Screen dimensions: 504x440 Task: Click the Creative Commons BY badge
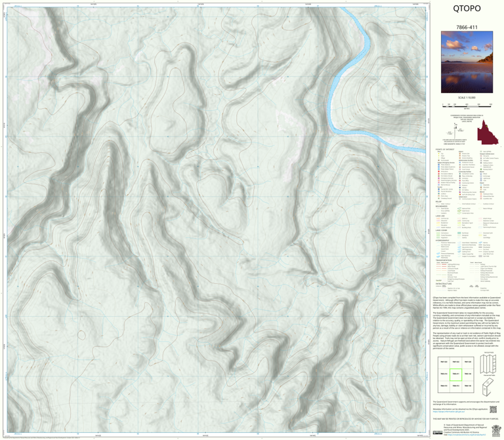[438, 432]
